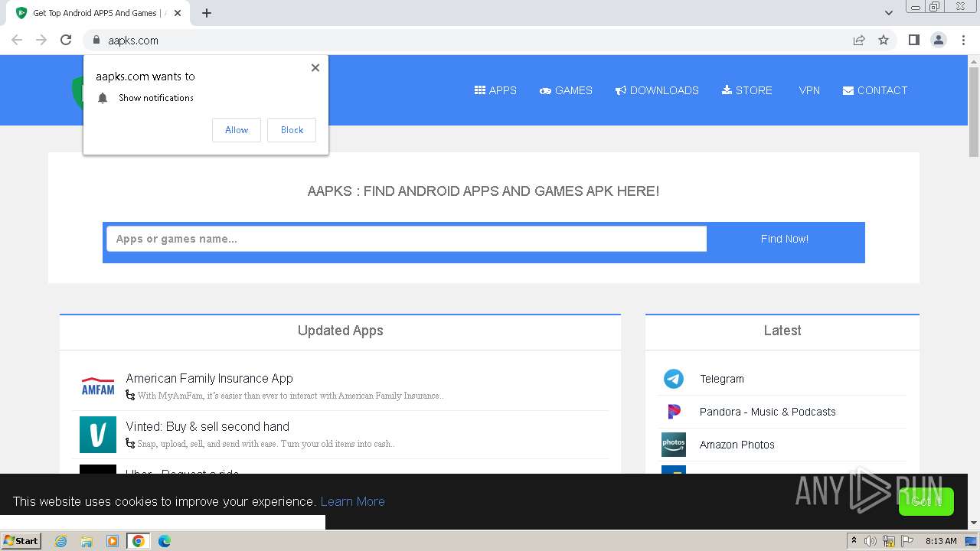Click the 'Apps or games name' search field
The image size is (980, 551).
[407, 239]
